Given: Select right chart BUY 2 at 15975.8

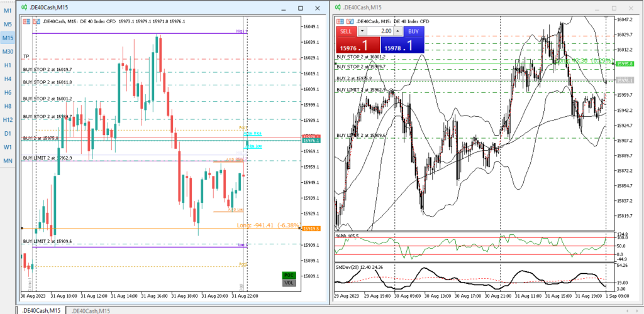Looking at the screenshot, I should pos(354,78).
